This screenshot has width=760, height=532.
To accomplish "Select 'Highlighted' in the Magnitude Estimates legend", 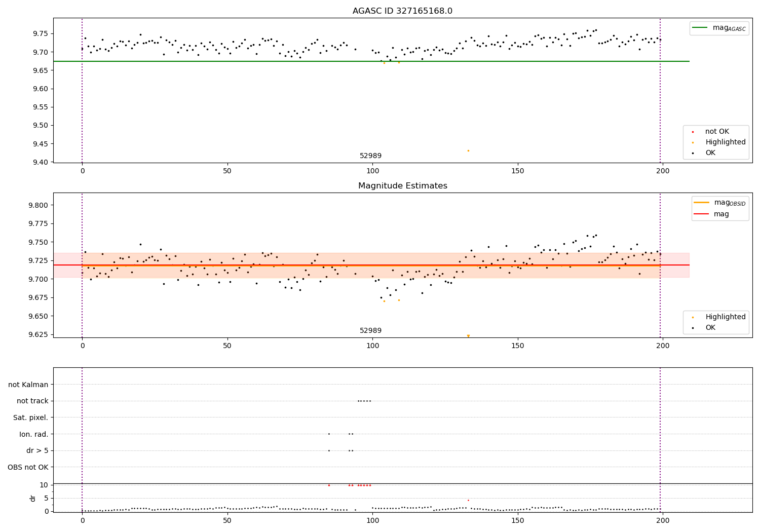I will coord(725,317).
